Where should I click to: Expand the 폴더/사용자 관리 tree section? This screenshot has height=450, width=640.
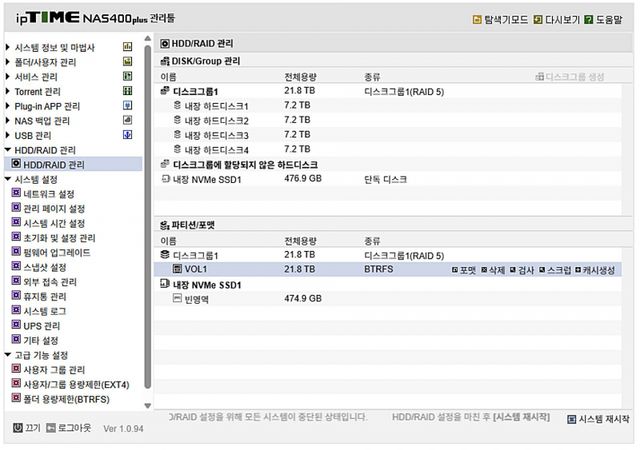pos(8,62)
